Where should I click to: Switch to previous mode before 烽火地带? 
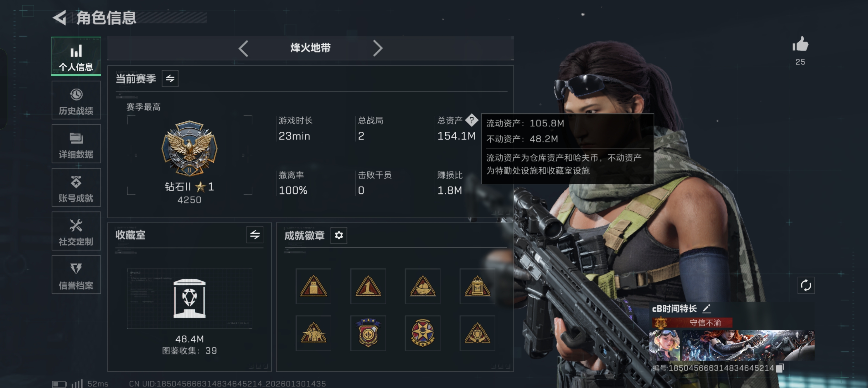click(243, 48)
